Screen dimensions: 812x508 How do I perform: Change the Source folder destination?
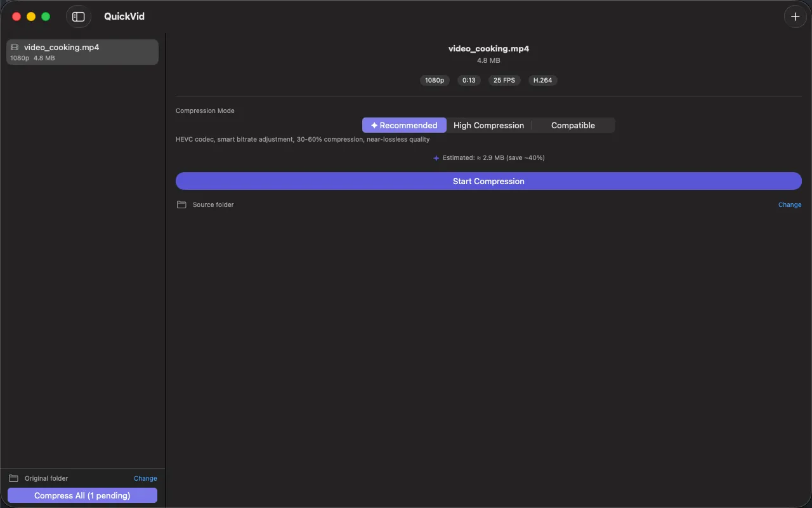790,204
